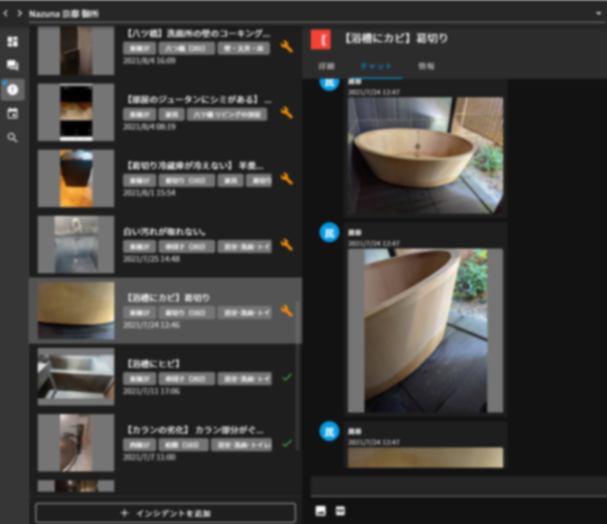Screen dimensions: 607x524
Task: Click the blue avatar beside the partially visible last message
Action: [x=329, y=431]
